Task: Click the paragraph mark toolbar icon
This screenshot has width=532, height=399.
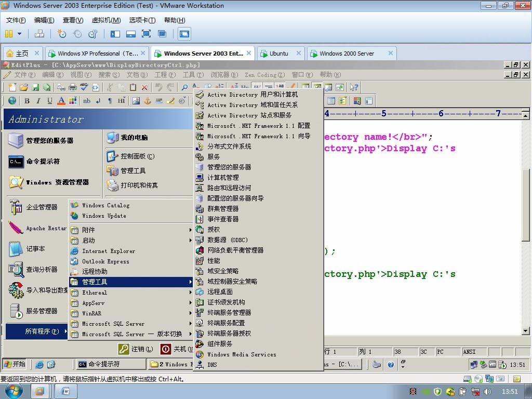Action: tap(110, 101)
